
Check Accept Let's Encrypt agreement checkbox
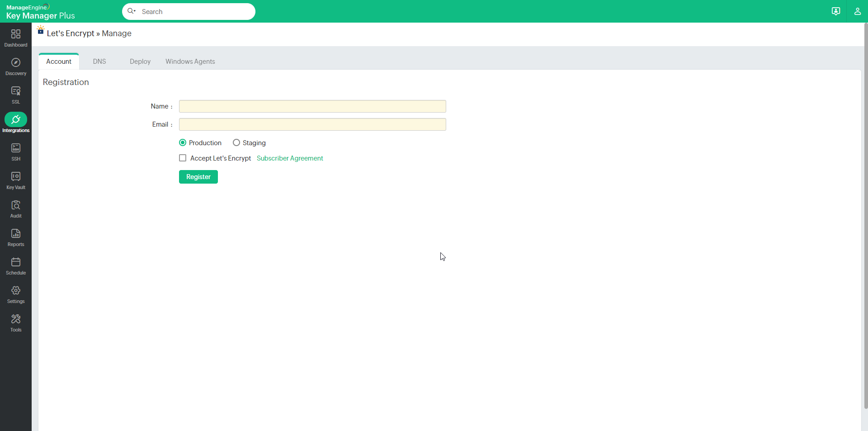click(183, 158)
